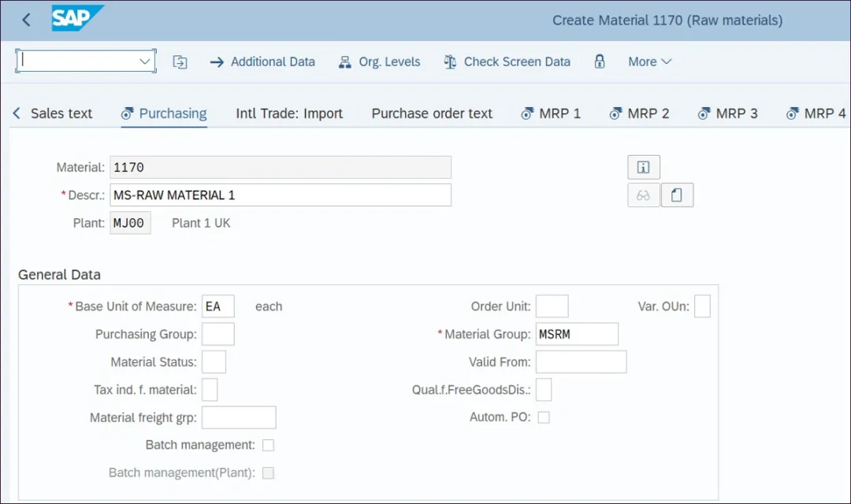Click the SAP logo

[x=77, y=18]
